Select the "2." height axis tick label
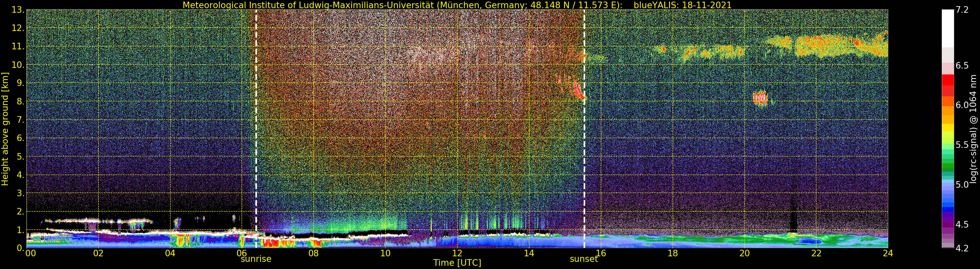This screenshot has height=269, width=980. pos(21,211)
